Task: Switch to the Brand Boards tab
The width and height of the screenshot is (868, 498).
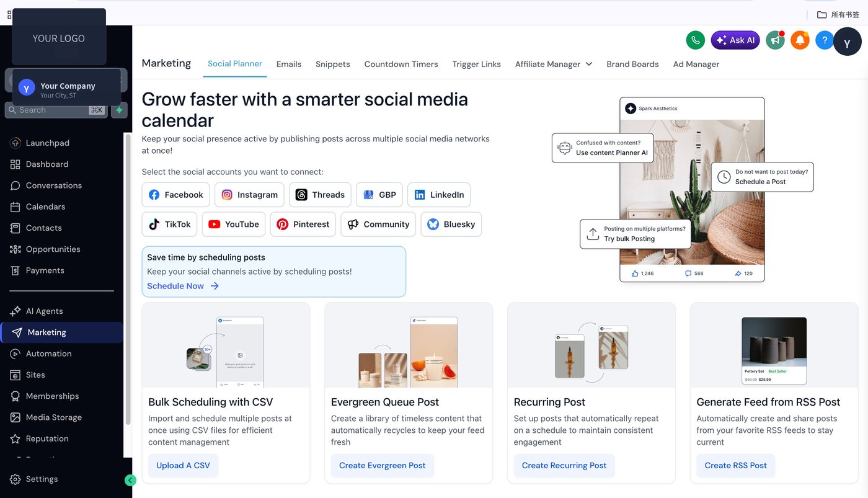Action: pos(632,64)
